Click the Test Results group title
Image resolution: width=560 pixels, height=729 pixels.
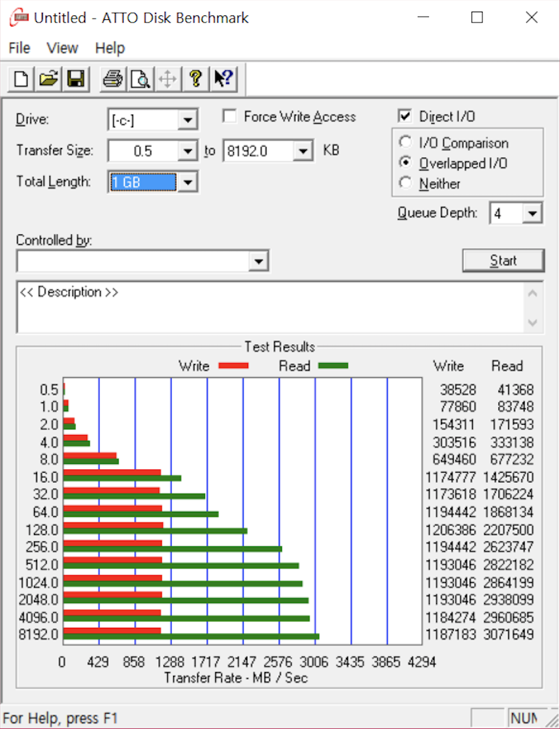point(279,347)
